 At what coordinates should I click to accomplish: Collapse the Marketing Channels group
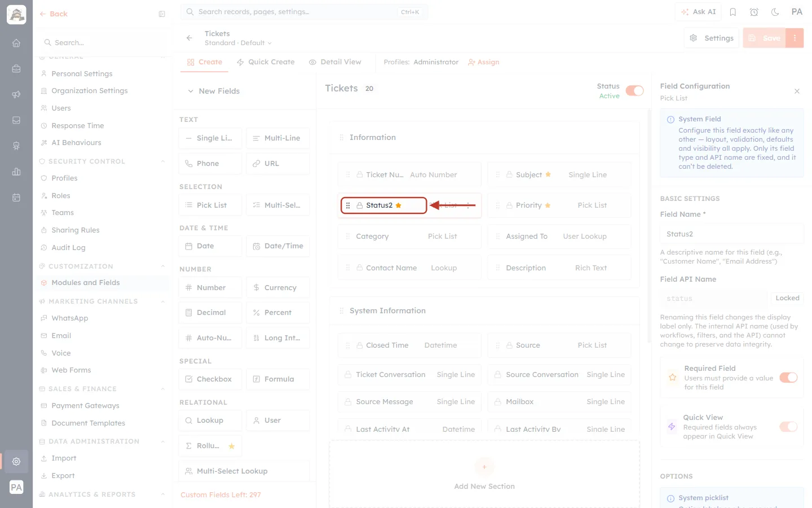pos(163,301)
